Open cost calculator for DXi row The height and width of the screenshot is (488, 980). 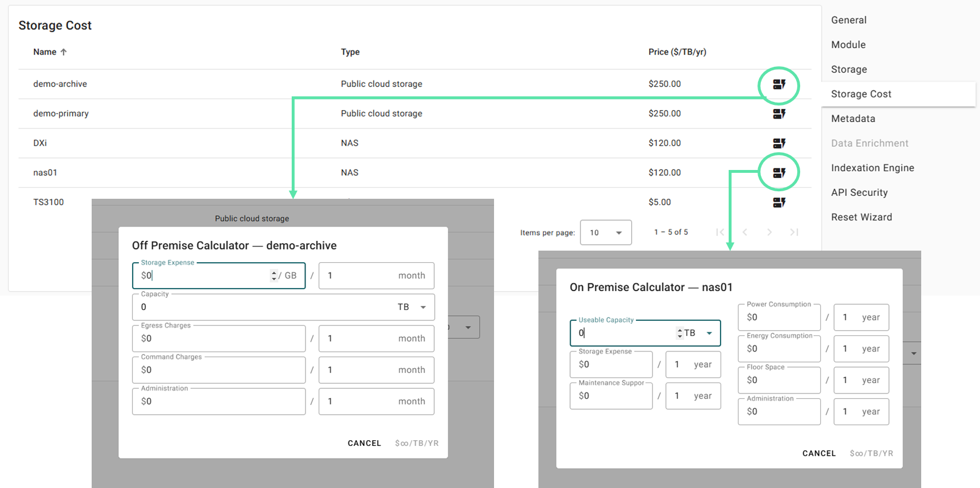click(779, 143)
